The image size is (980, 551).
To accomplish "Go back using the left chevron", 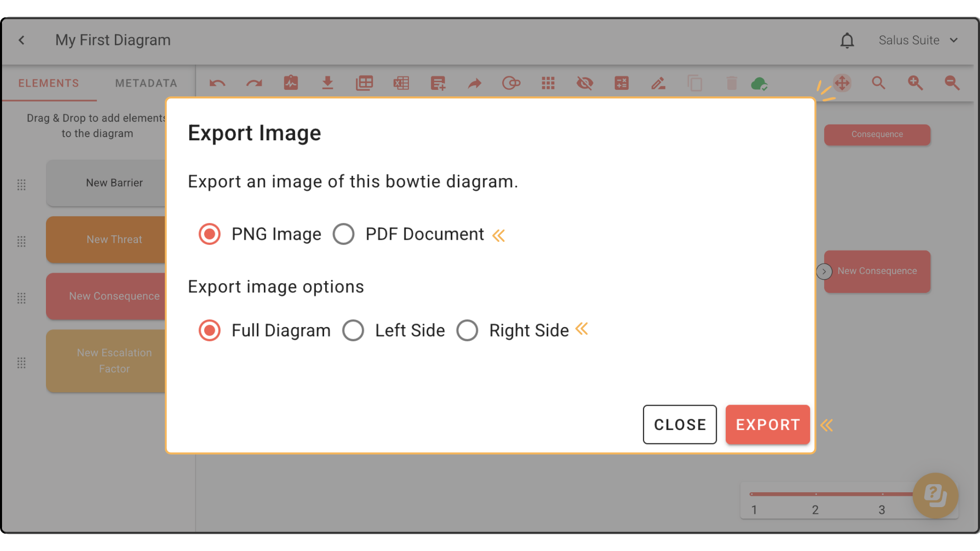I will pyautogui.click(x=21, y=40).
